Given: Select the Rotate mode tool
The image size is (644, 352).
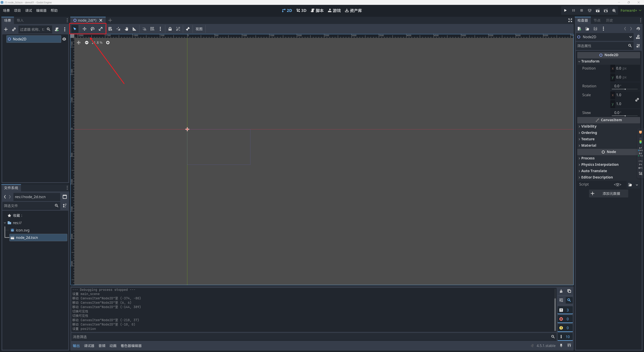Looking at the screenshot, I should click(93, 29).
